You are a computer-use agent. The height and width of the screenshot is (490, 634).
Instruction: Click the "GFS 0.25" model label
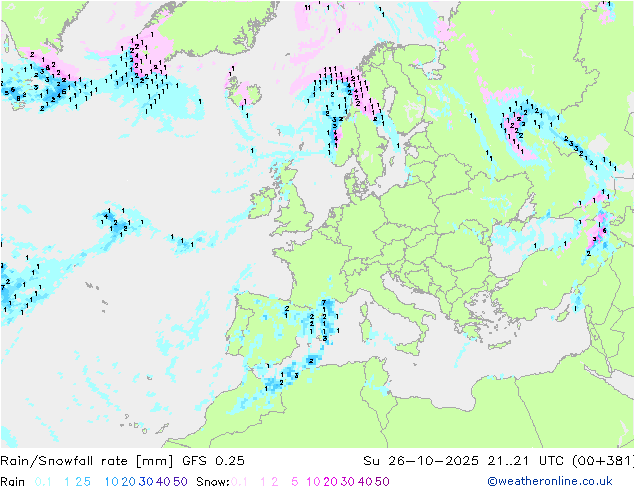pos(213,461)
